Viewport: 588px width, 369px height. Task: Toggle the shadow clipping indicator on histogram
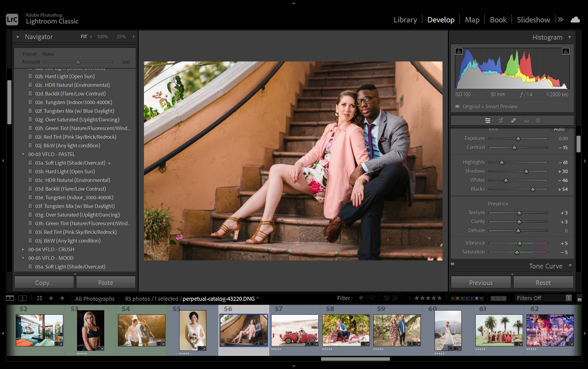coord(459,51)
